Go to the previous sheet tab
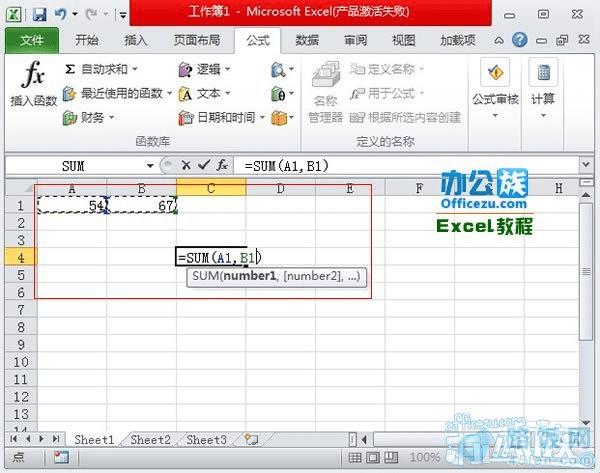The width and height of the screenshot is (600, 473). click(28, 439)
